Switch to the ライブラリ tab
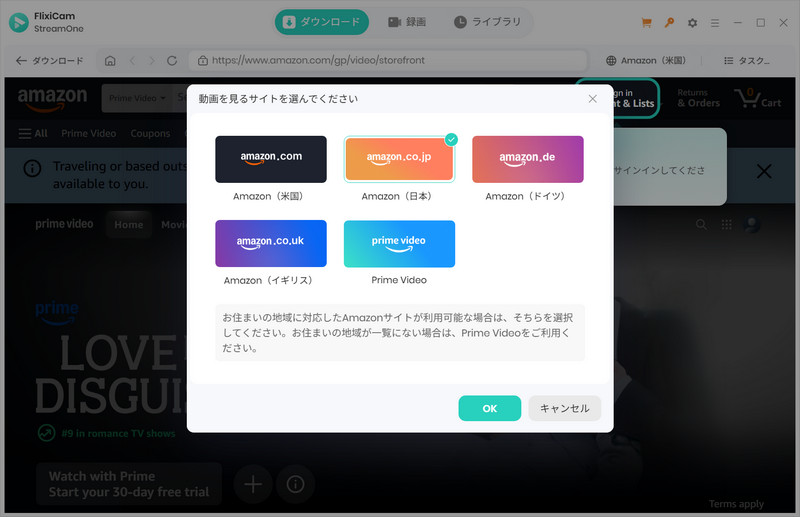This screenshot has height=517, width=800. coord(487,22)
